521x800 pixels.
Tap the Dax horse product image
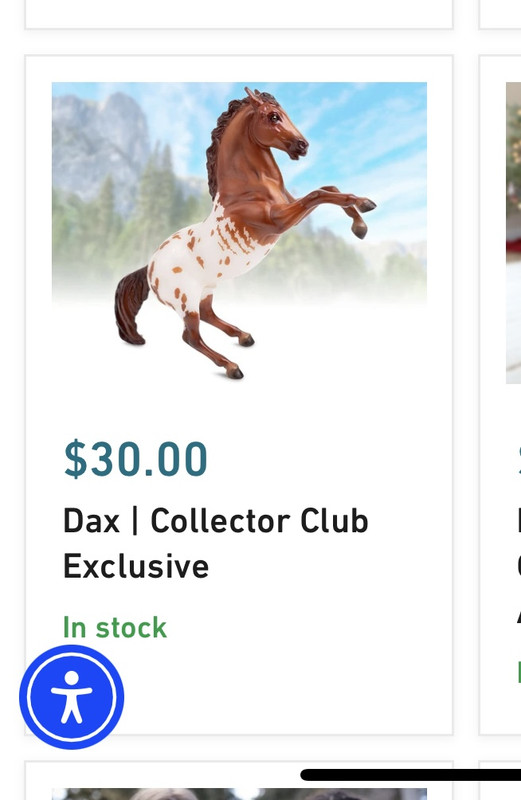(x=239, y=233)
